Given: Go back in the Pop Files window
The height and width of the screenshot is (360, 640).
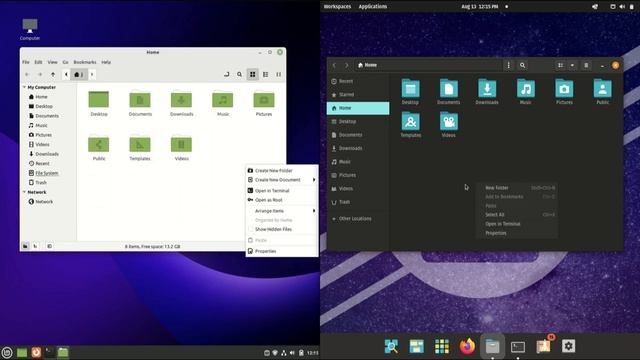Looking at the screenshot, I should [334, 65].
